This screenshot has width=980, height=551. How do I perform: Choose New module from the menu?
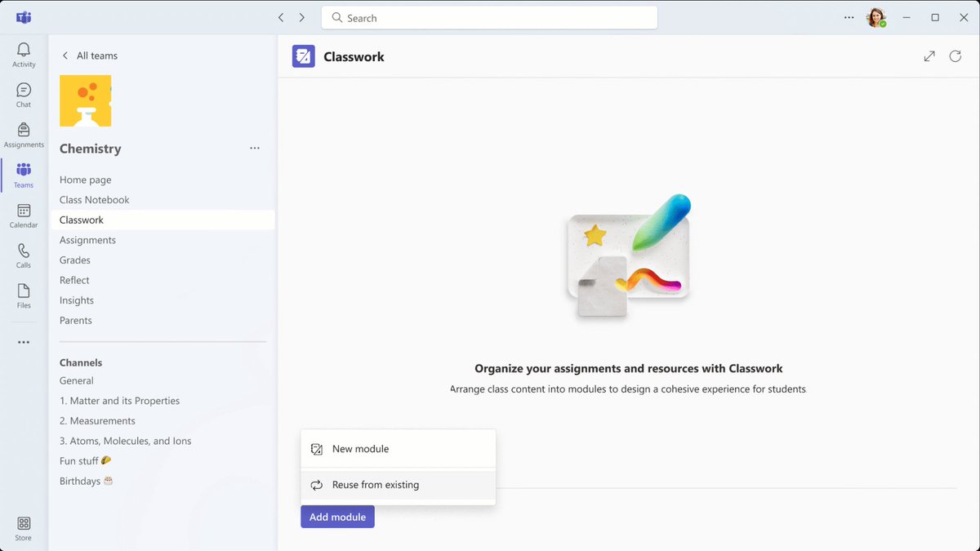(x=399, y=449)
